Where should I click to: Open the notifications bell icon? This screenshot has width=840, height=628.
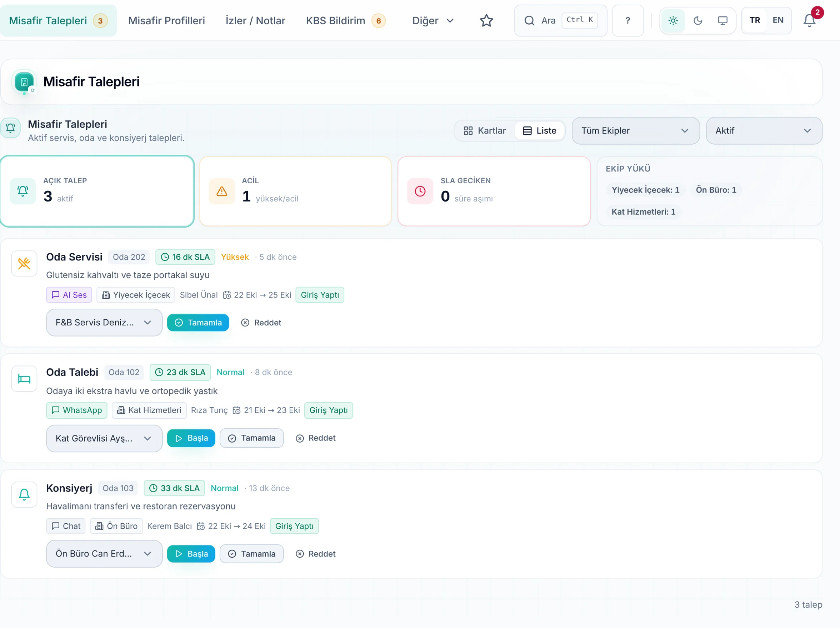[x=809, y=20]
